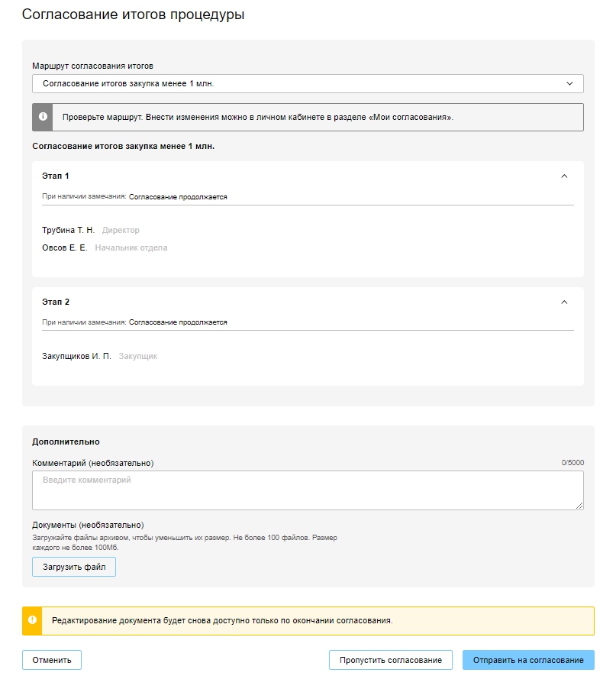The height and width of the screenshot is (676, 616).
Task: Click the Этап 1 header title
Action: click(x=56, y=176)
